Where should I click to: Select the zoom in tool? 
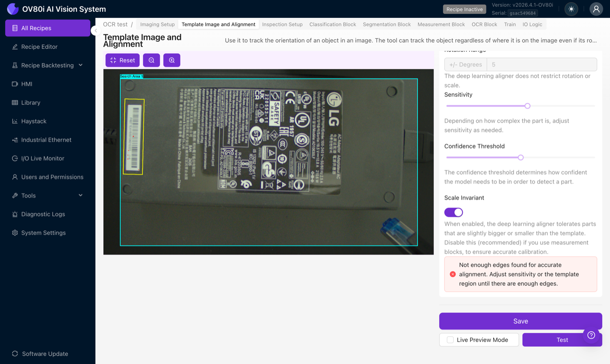[172, 60]
